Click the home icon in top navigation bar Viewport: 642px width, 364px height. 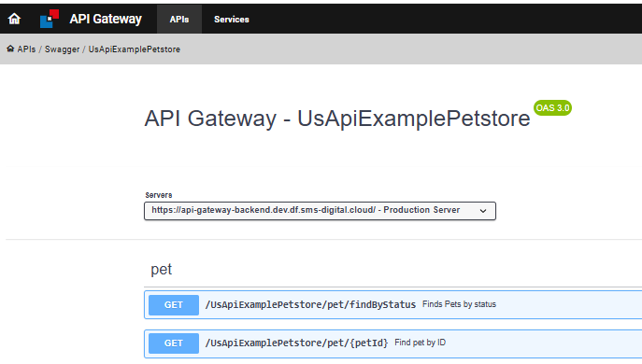pos(14,19)
